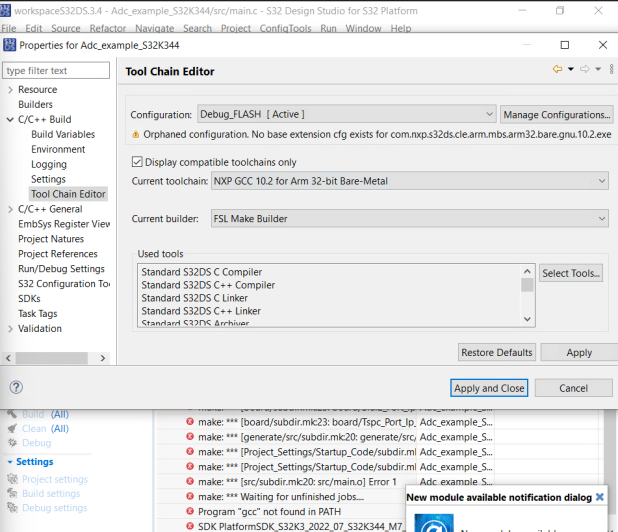Screen dimensions: 618x532
Task: Select SDKs tree item
Action: pos(29,299)
